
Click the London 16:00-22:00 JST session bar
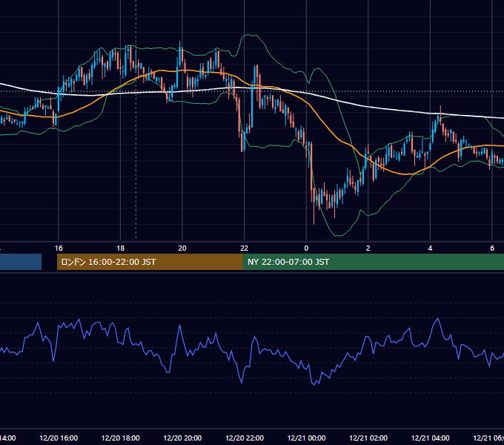coord(150,262)
